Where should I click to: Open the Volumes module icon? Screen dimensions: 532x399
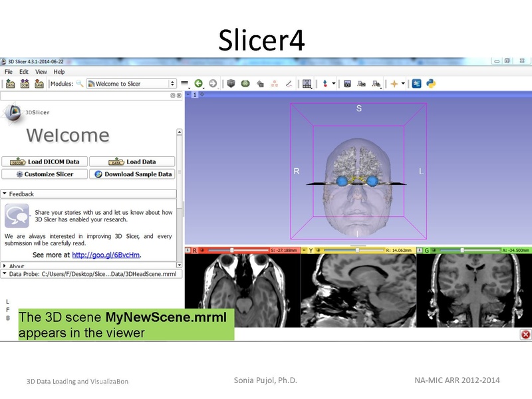click(245, 84)
